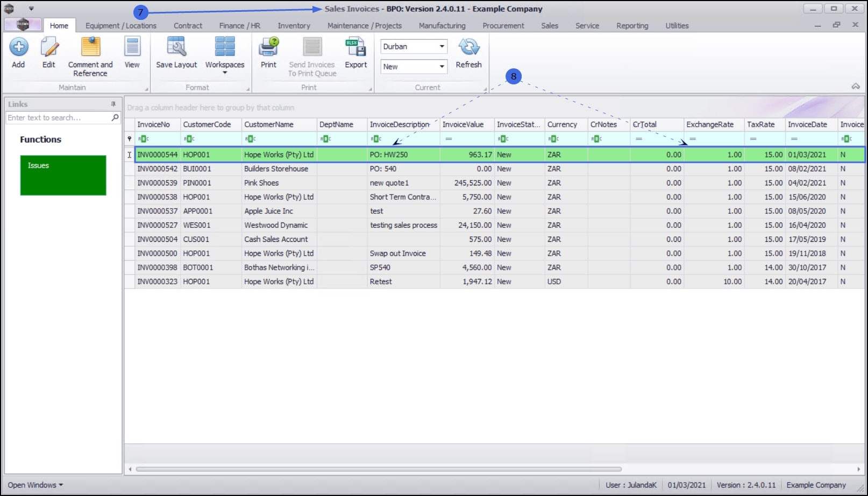The image size is (868, 496).
Task: Open the Service tab
Action: click(x=587, y=26)
